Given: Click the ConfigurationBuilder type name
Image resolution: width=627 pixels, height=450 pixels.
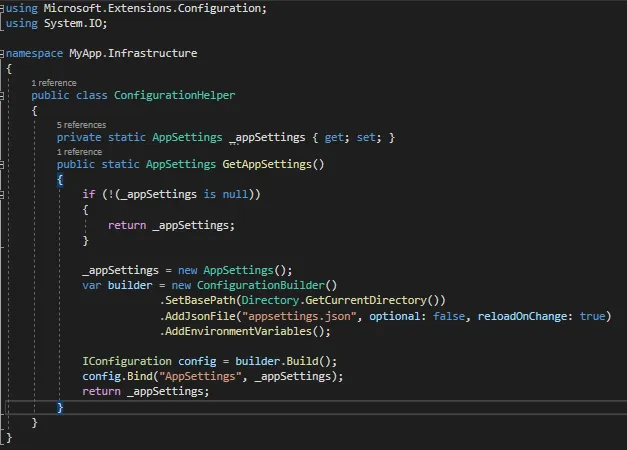Looking at the screenshot, I should coord(261,285).
